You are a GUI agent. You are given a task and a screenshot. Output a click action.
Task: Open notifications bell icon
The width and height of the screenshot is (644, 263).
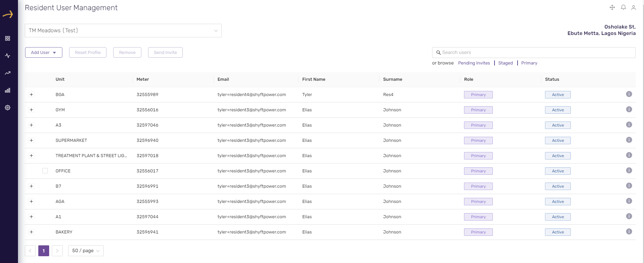pyautogui.click(x=623, y=7)
